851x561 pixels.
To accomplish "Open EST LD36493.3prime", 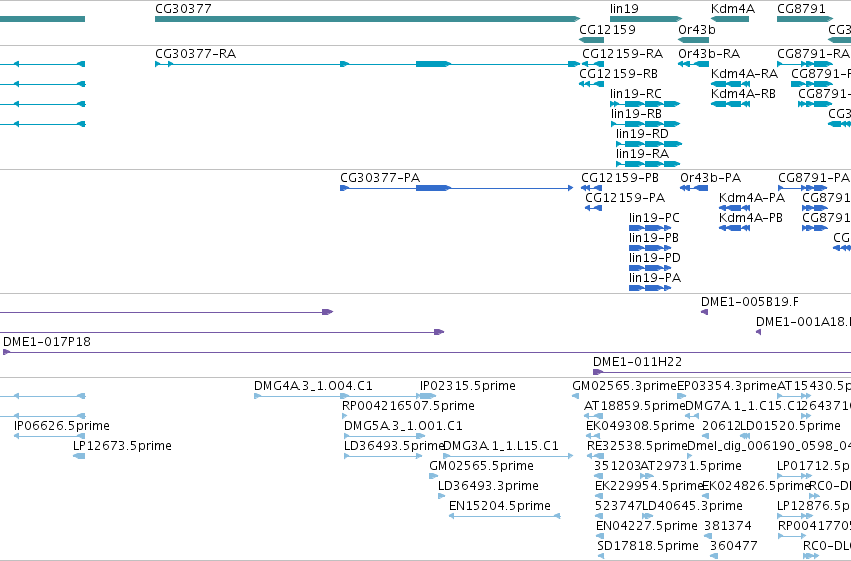I will pyautogui.click(x=488, y=486).
